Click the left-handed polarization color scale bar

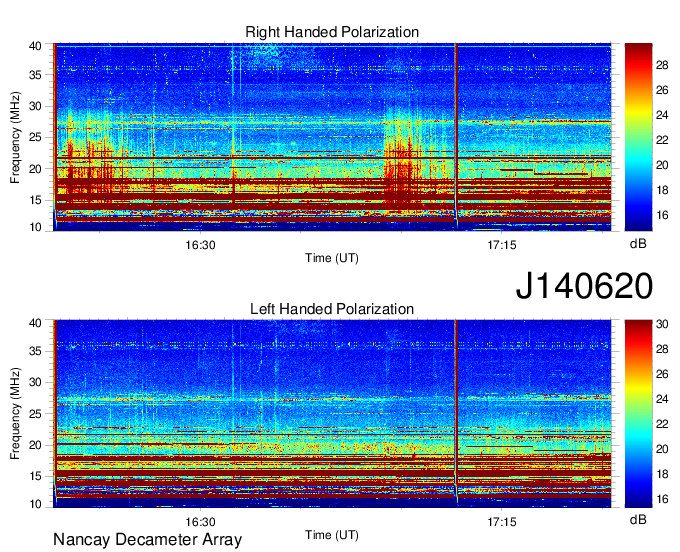[638, 414]
